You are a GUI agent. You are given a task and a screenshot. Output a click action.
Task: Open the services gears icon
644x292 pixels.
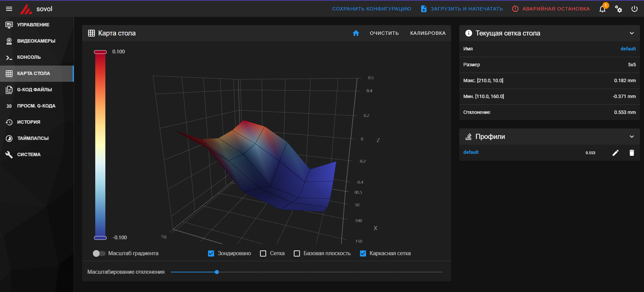pyautogui.click(x=618, y=9)
